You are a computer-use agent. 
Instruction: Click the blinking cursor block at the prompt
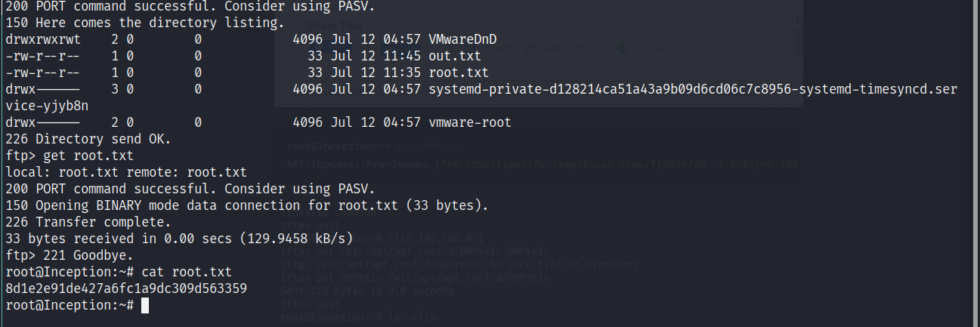[145, 305]
